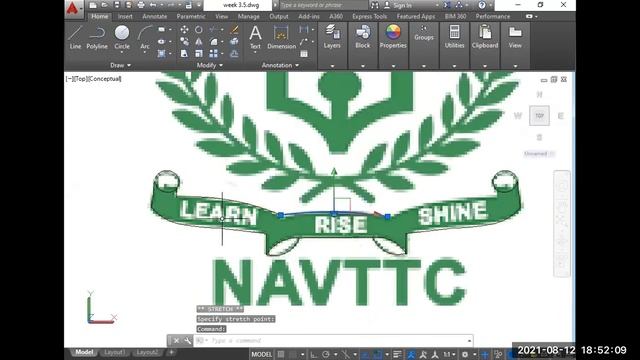Toggle Polar tracking in status bar
The image size is (640, 360).
coord(326,354)
